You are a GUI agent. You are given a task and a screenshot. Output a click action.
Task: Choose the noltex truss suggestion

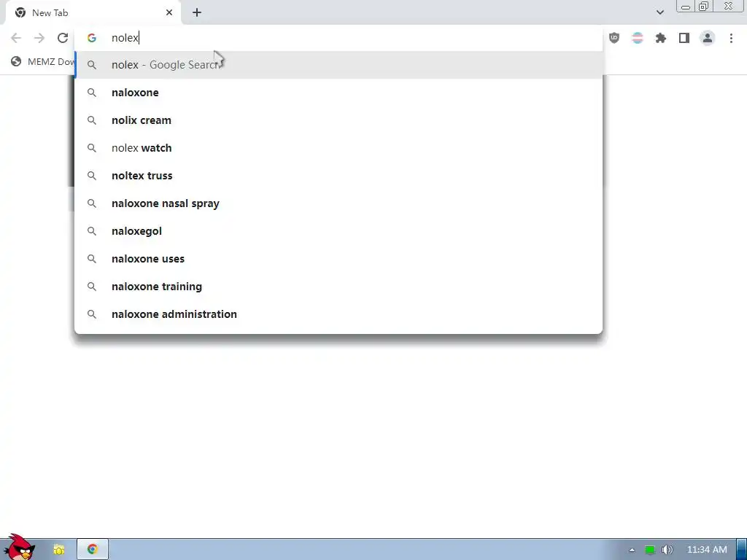tap(338, 176)
